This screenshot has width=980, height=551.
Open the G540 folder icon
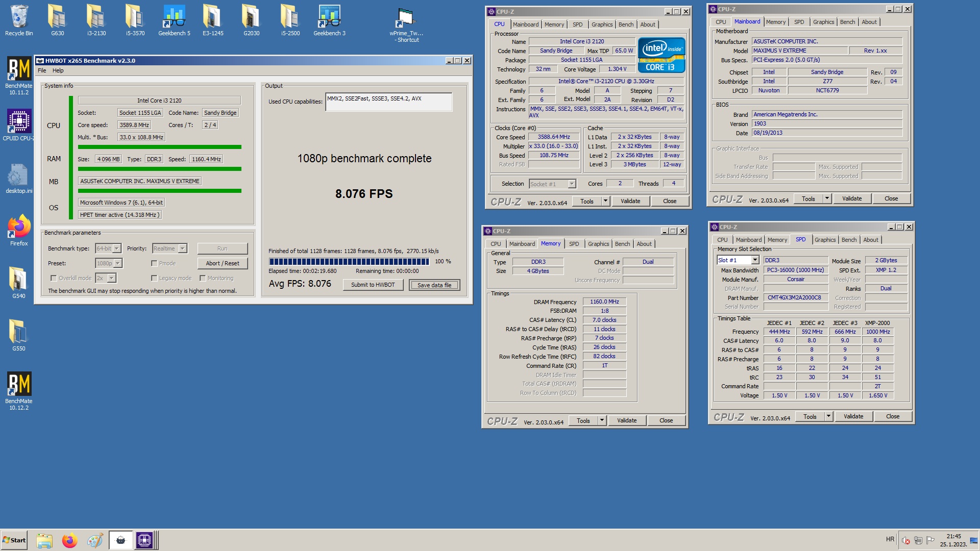point(19,283)
